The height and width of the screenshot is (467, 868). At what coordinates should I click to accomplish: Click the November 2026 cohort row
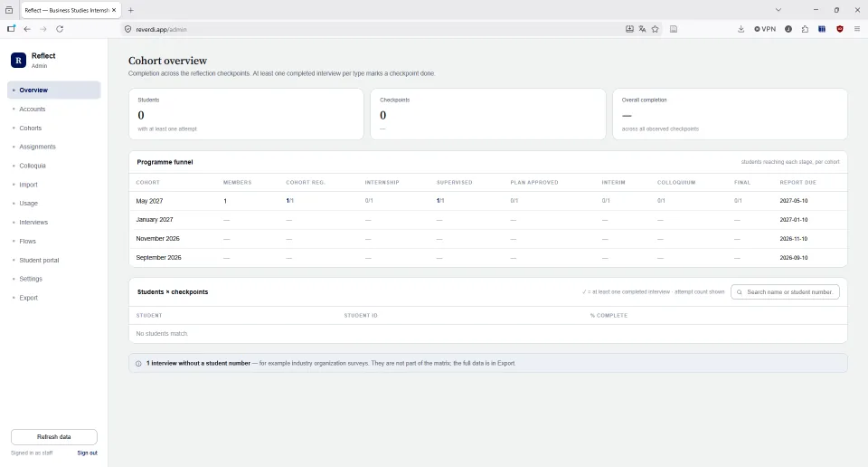(x=487, y=238)
